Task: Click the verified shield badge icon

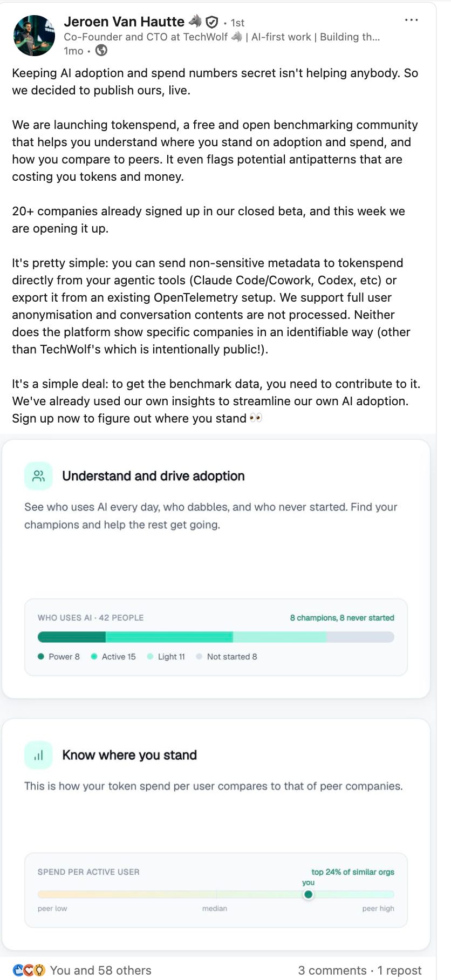Action: click(212, 22)
